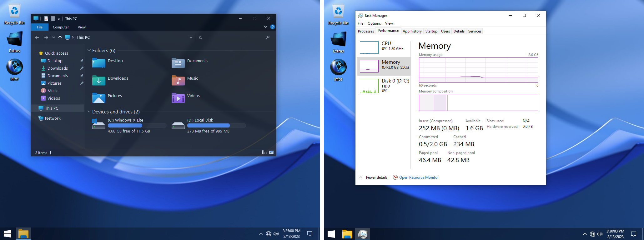The height and width of the screenshot is (240, 644).
Task: Collapse the Folders (6) group
Action: (89, 50)
